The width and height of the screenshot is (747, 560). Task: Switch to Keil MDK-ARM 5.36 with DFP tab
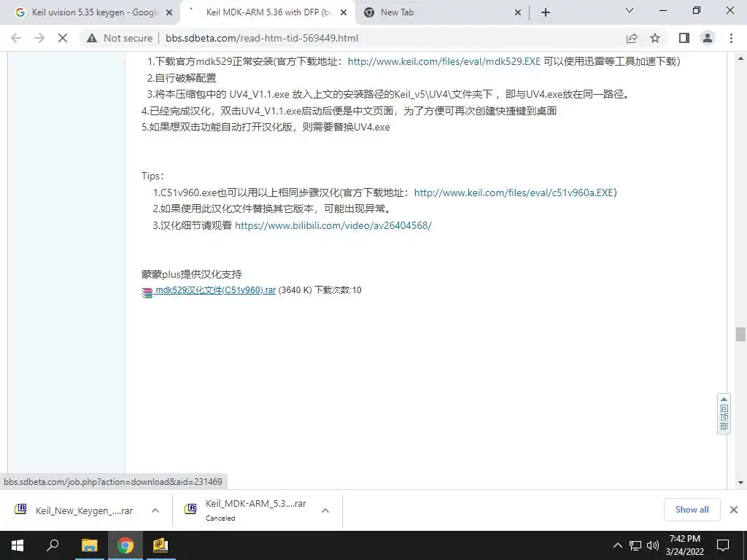(267, 12)
